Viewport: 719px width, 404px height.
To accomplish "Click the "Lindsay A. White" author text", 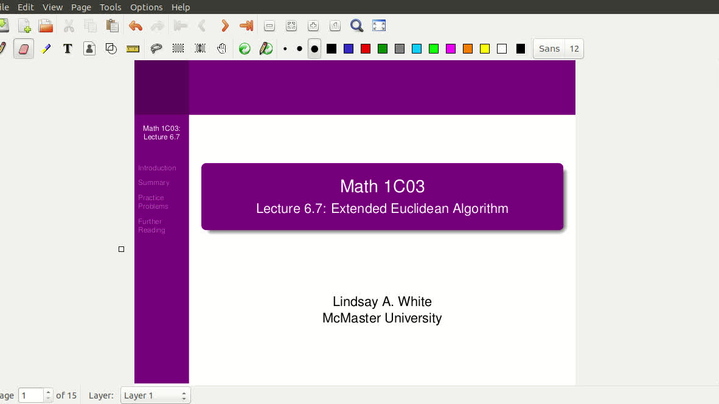I will click(382, 301).
